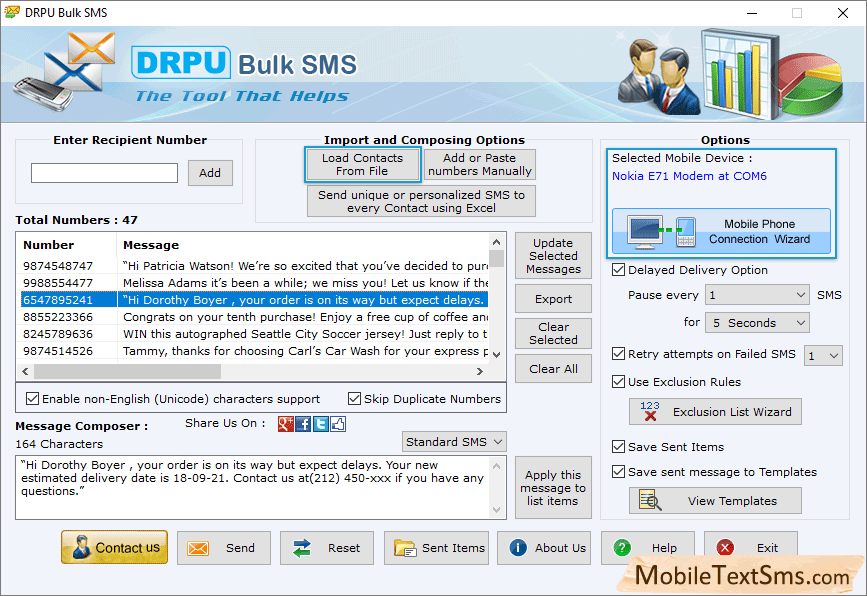Viewport: 867px width, 596px height.
Task: Click the Facebook share icon
Action: pos(303,424)
